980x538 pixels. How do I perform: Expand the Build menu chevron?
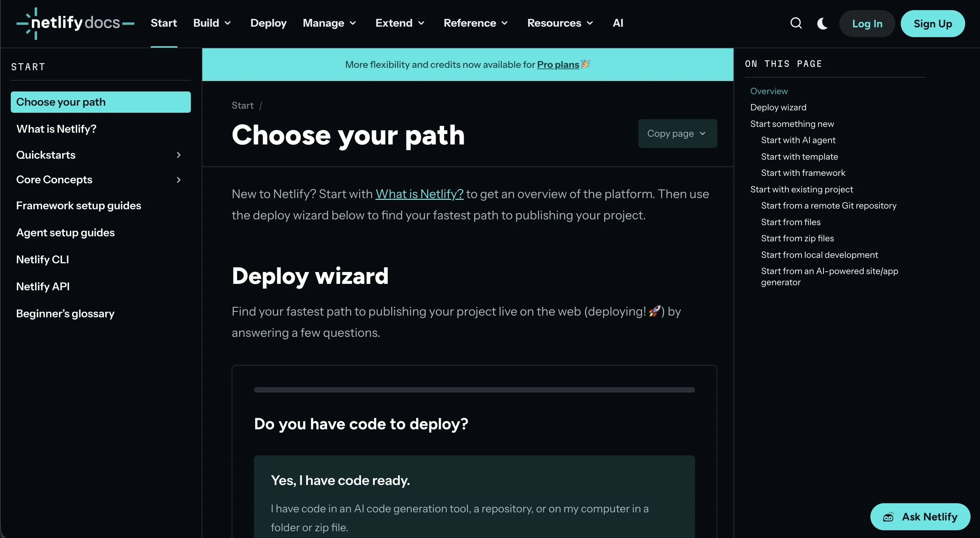(x=228, y=23)
